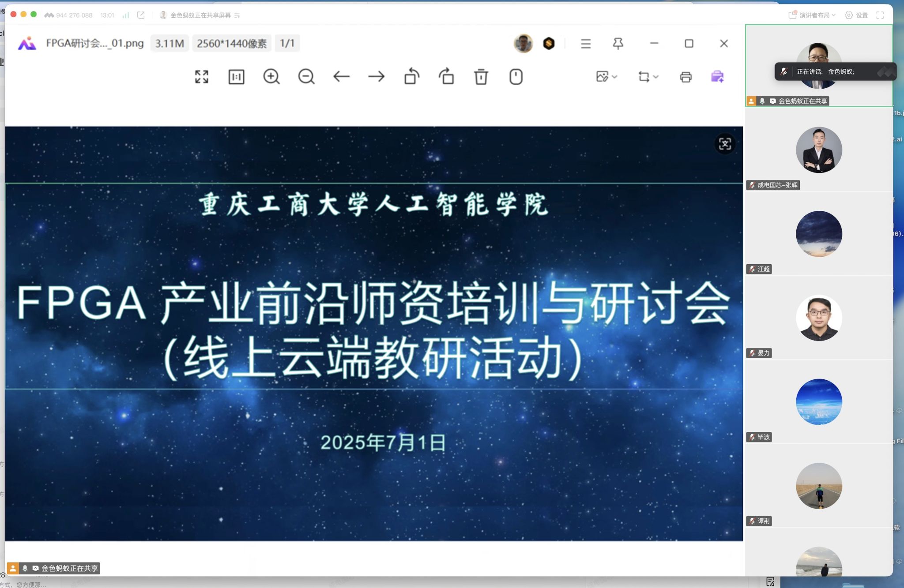
Task: Unmute 江超's microphone
Action: click(752, 269)
